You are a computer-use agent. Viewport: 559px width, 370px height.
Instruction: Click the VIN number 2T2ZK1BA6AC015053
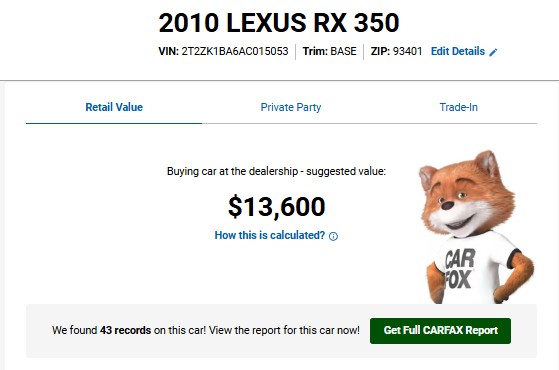click(x=235, y=51)
